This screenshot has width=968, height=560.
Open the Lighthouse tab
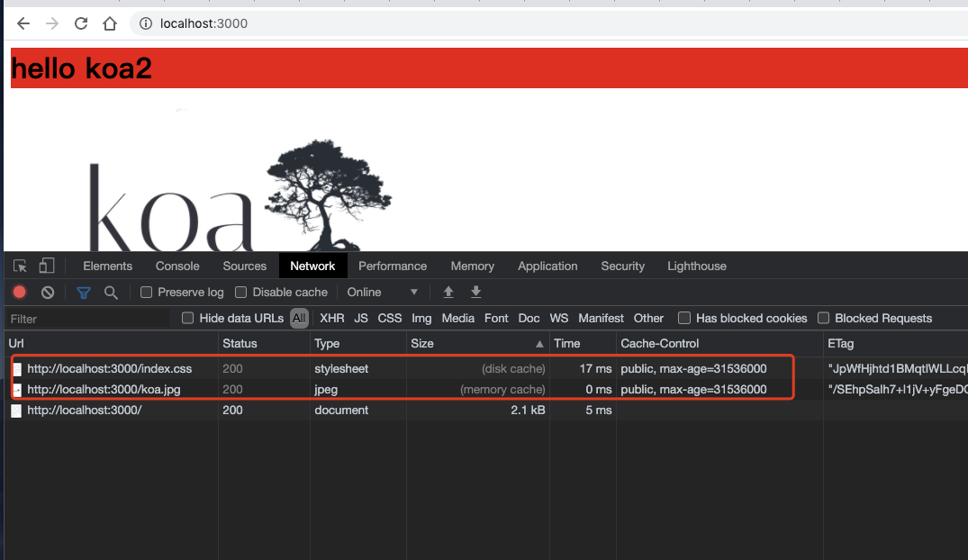coord(697,266)
